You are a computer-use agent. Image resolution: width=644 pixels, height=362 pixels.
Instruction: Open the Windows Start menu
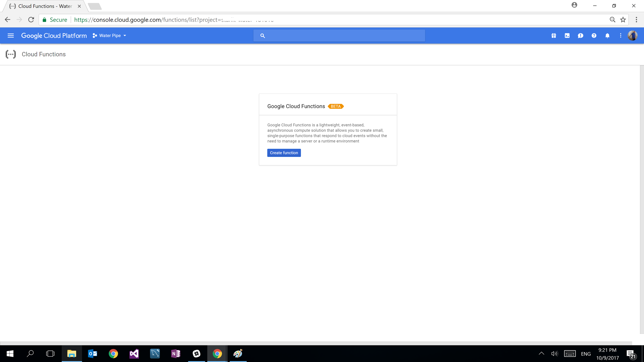[x=10, y=354]
